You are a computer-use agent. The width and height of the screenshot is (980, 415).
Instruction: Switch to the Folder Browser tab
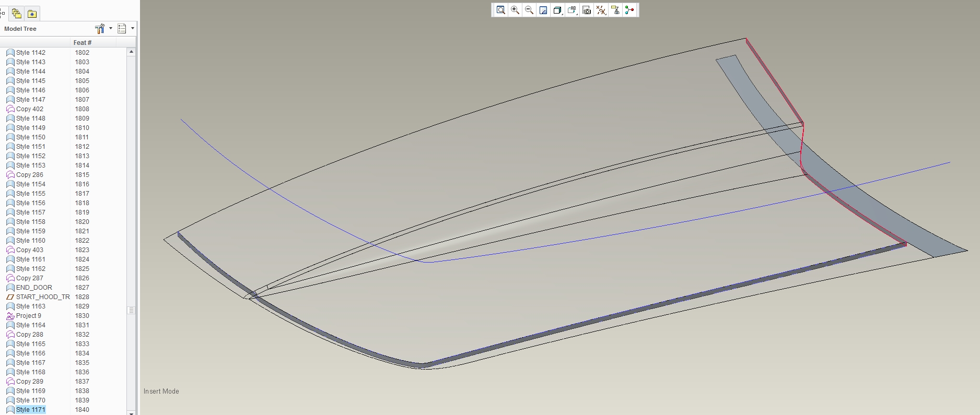(17, 14)
